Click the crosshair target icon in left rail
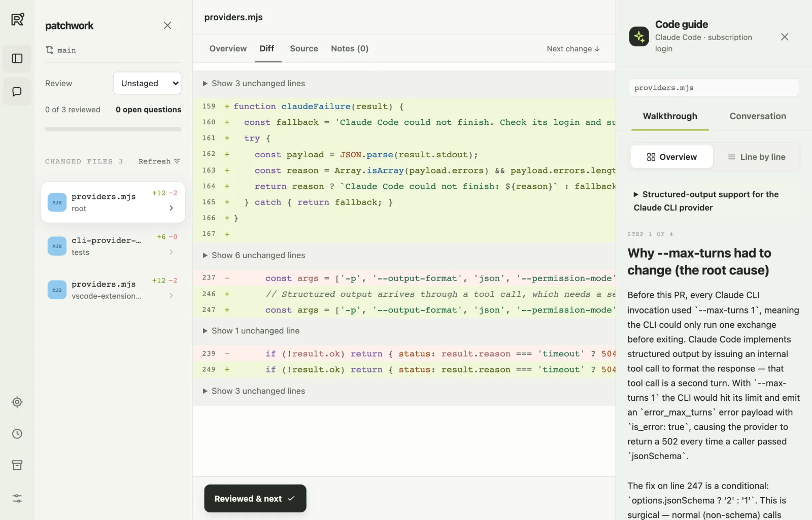 17,402
